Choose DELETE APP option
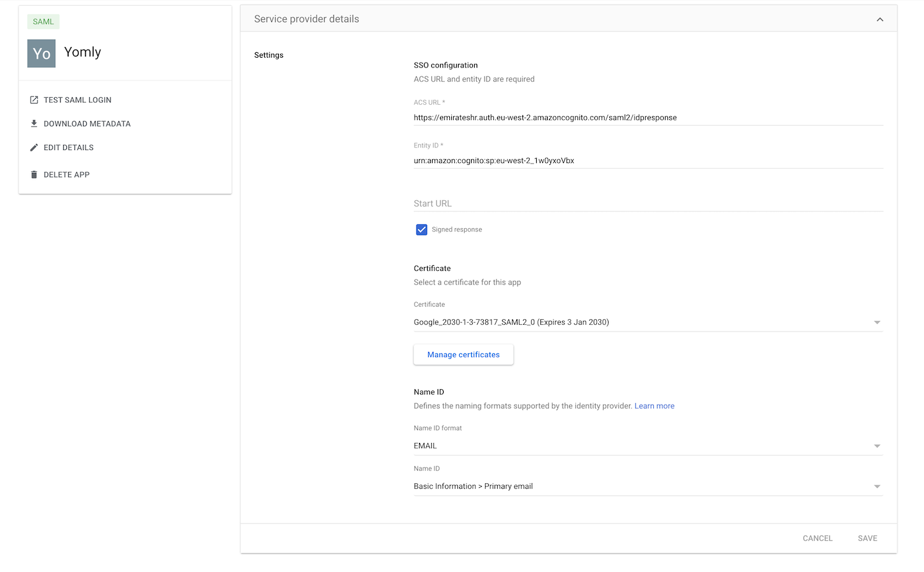This screenshot has height=572, width=924. (66, 175)
